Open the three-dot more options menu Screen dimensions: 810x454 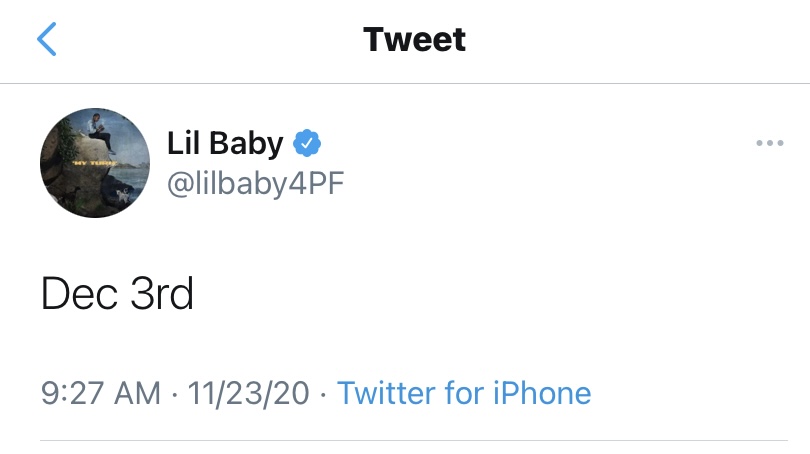pos(770,143)
